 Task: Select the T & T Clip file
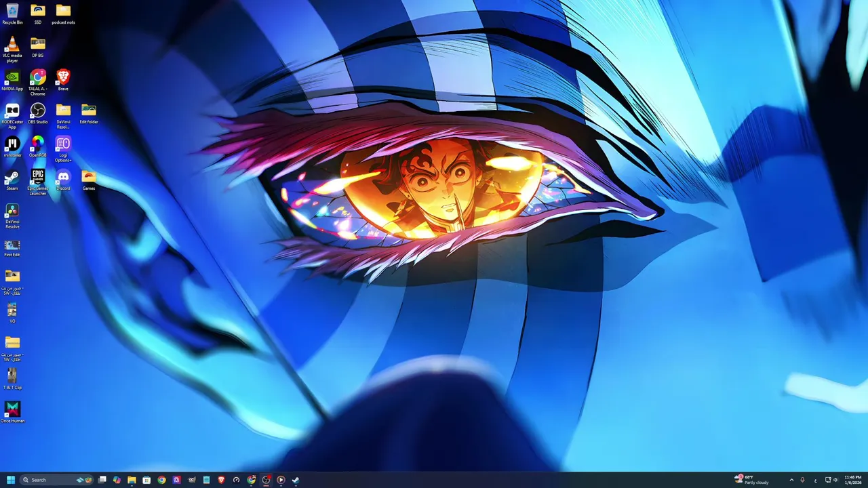(12, 378)
